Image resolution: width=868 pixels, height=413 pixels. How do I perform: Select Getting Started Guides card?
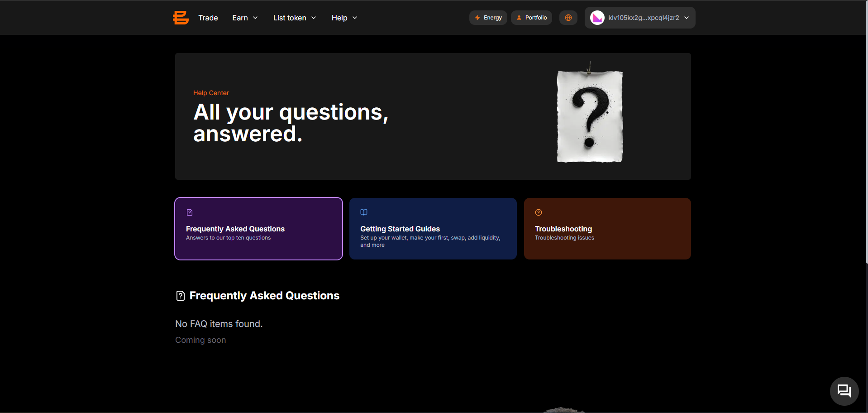point(433,229)
